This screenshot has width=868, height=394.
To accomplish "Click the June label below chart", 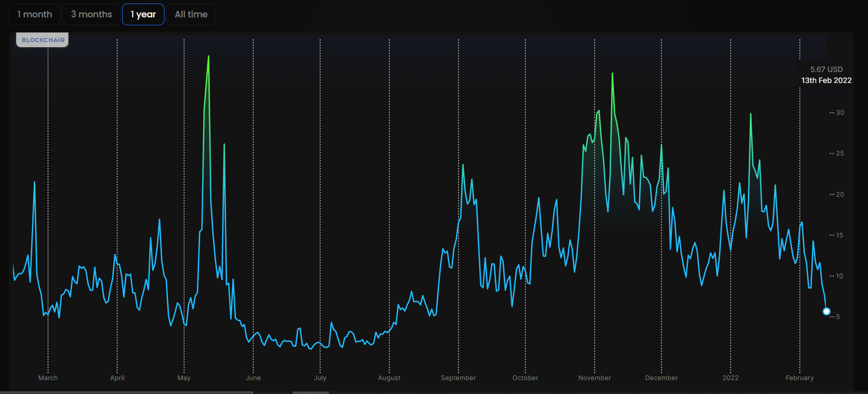I will [253, 378].
